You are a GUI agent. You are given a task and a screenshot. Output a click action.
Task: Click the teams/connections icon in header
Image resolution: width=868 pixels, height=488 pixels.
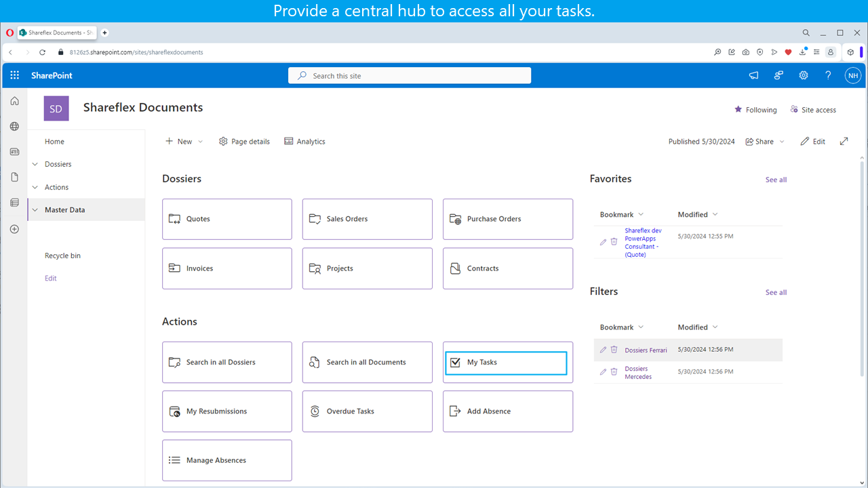[x=778, y=75]
